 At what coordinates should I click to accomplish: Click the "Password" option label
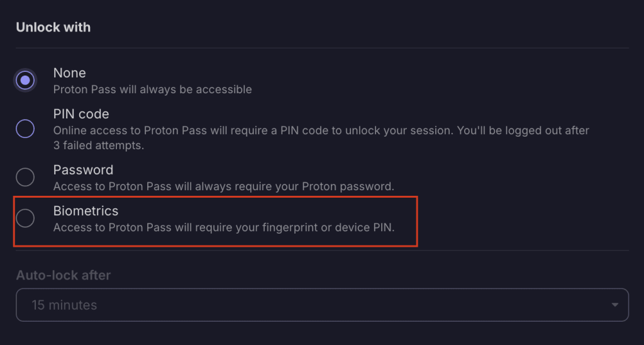click(x=83, y=170)
